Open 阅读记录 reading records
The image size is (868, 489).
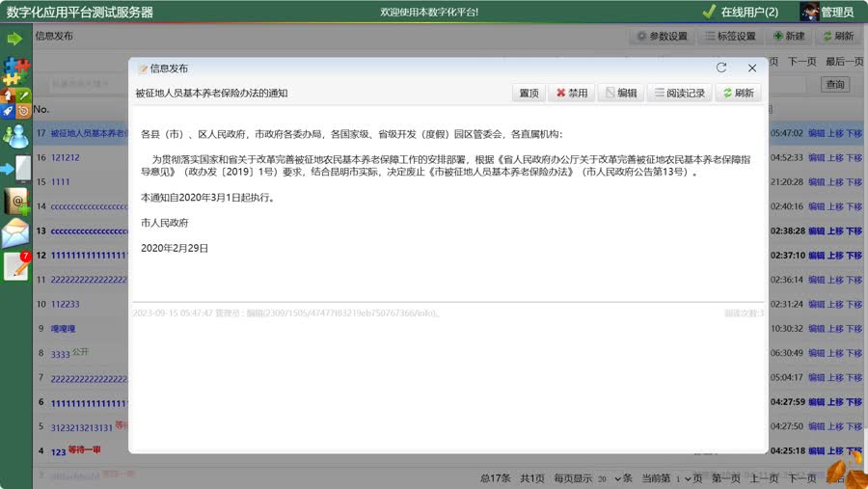[x=679, y=94]
